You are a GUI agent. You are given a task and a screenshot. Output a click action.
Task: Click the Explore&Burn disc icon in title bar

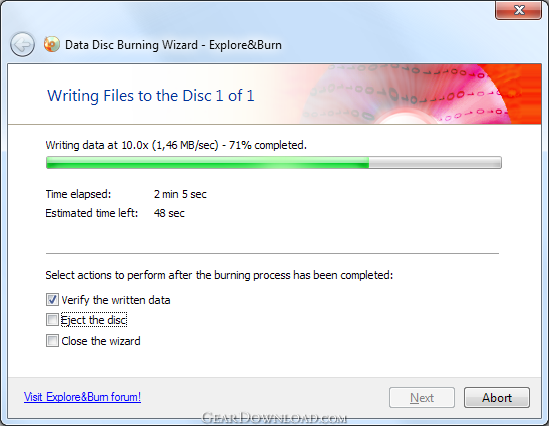pos(51,44)
